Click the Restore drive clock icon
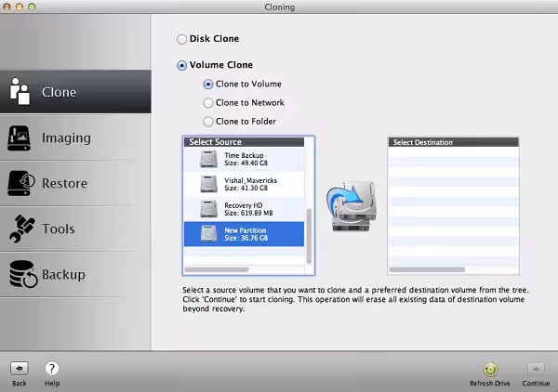This screenshot has width=558, height=392. point(21,183)
